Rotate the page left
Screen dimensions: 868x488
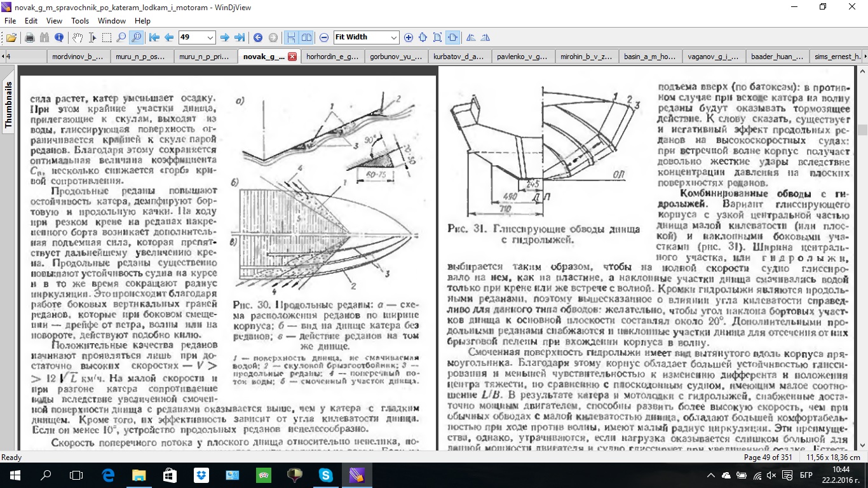(471, 37)
